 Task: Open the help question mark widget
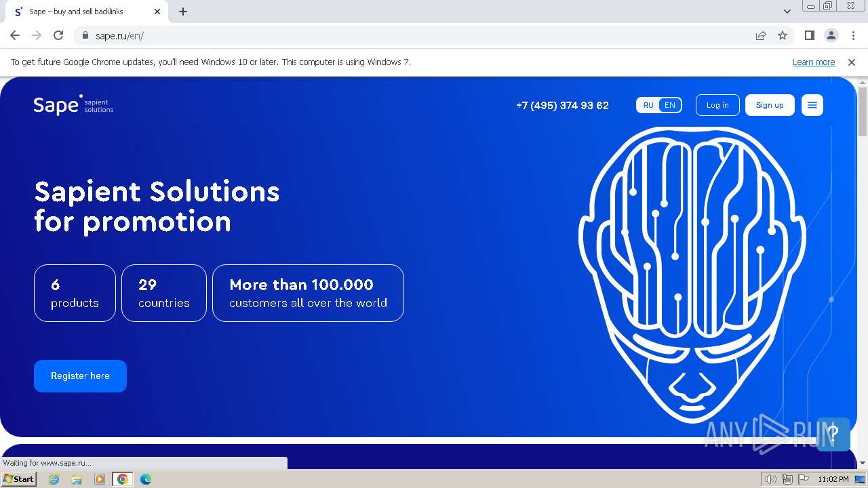(x=833, y=434)
